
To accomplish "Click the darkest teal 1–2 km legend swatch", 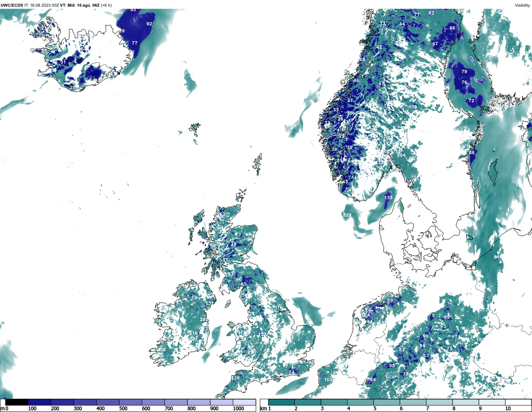I will click(281, 402).
